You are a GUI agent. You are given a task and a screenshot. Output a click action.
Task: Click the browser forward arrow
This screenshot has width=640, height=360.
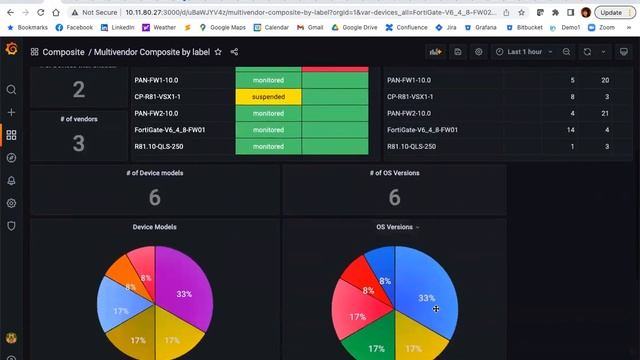click(x=25, y=13)
